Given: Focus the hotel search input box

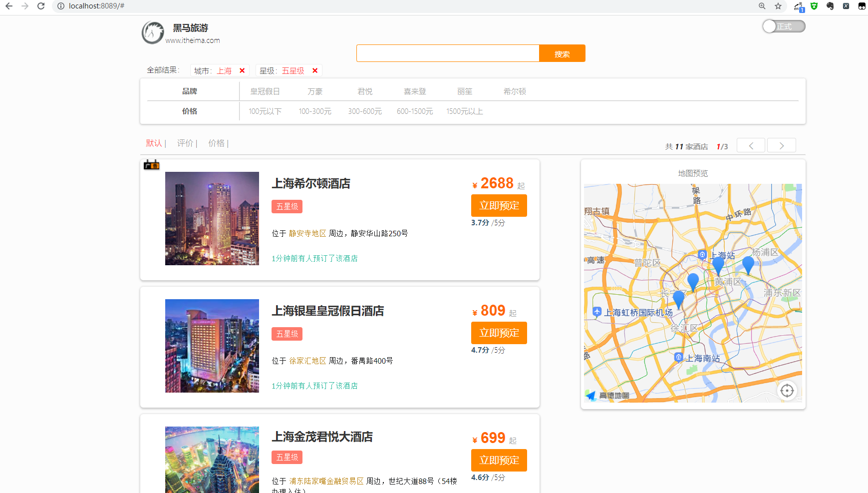Looking at the screenshot, I should pos(448,53).
